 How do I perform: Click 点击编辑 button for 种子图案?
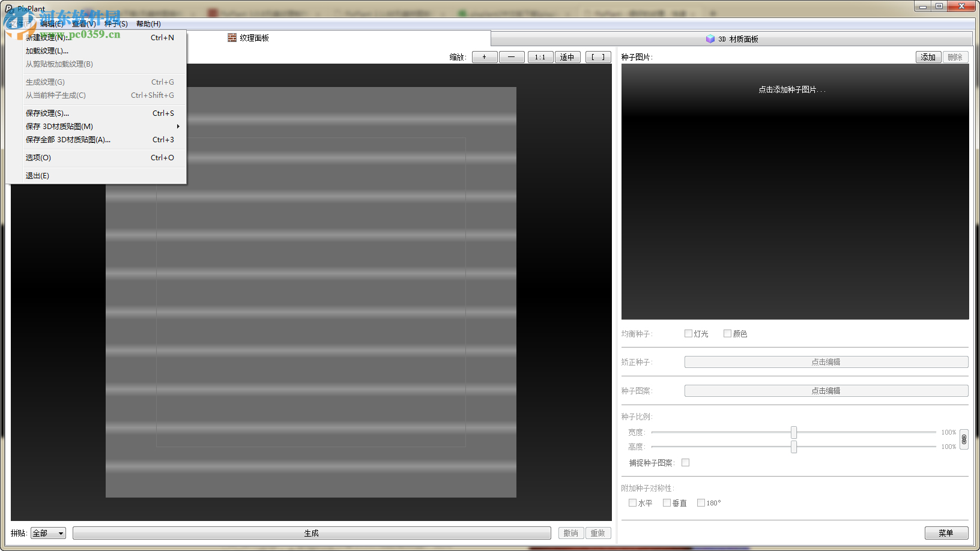(826, 391)
